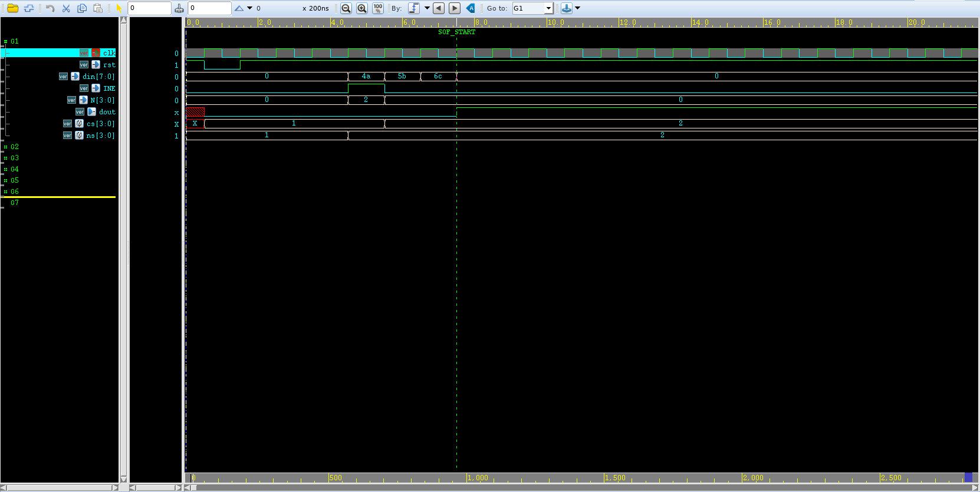
Task: Click the SOF_START marker label
Action: pyautogui.click(x=456, y=32)
